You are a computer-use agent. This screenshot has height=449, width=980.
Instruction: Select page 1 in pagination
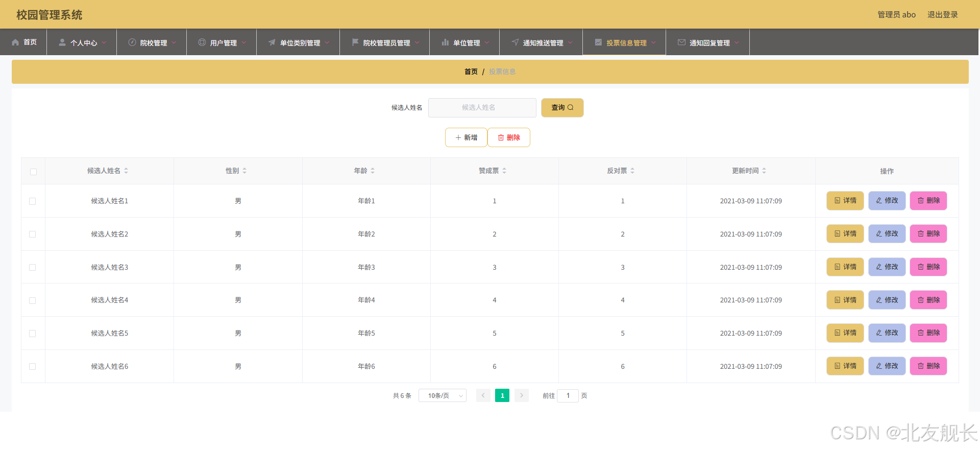(x=502, y=395)
